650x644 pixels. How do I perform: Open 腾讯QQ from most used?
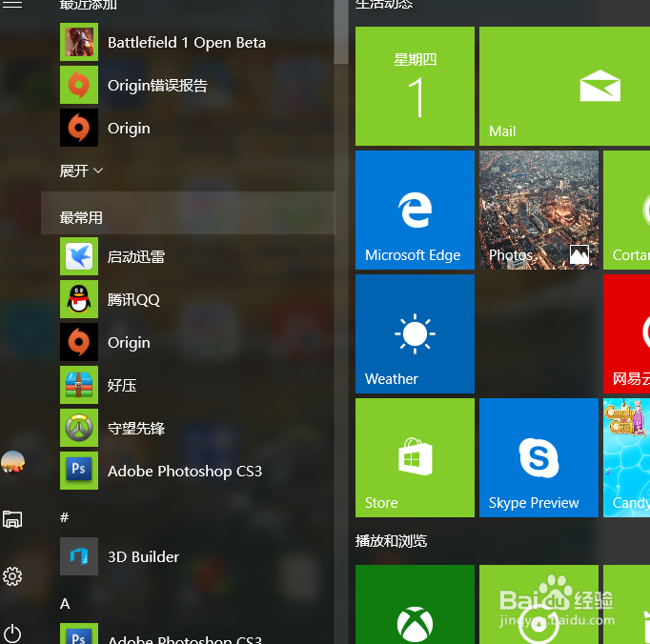(188, 299)
